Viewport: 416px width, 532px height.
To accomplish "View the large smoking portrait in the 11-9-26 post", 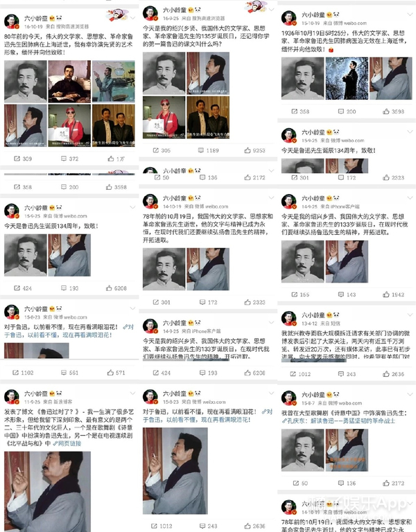I will [48, 492].
